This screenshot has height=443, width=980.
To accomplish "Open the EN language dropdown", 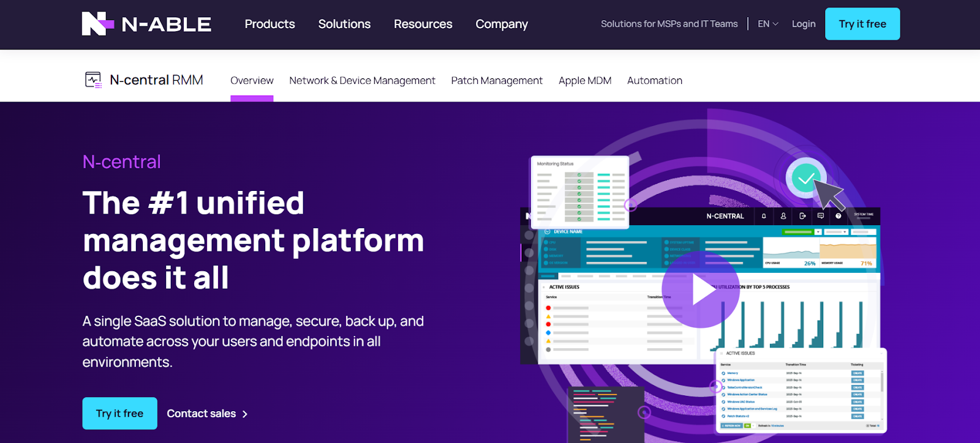I will coord(767,24).
